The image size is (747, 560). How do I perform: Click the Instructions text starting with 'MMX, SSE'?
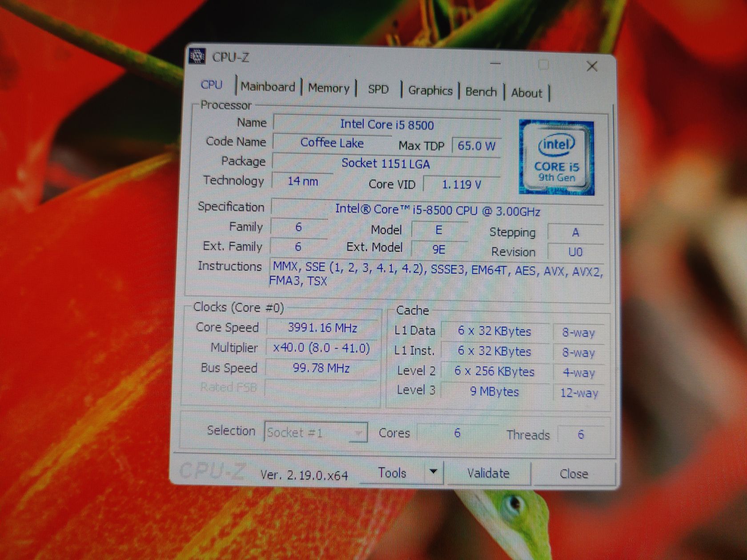click(436, 275)
